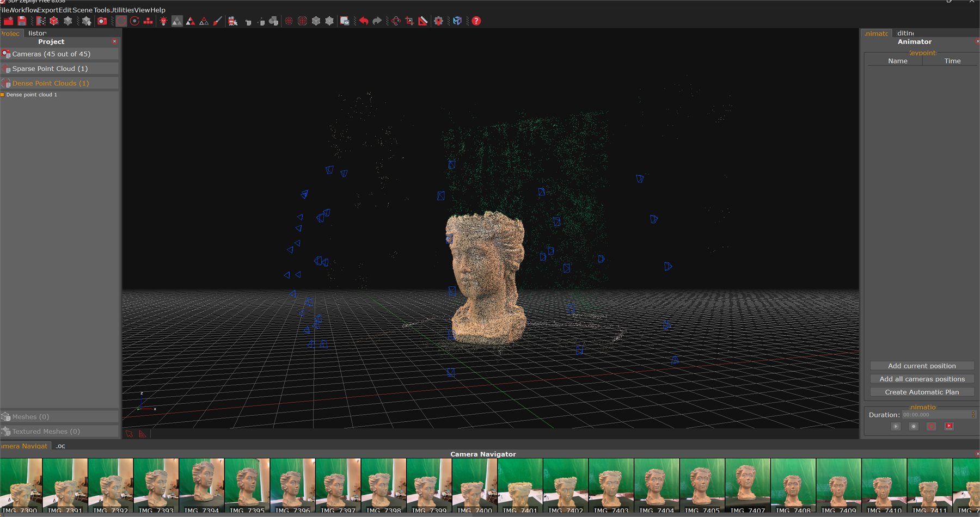The height and width of the screenshot is (517, 980).
Task: Click the red camera screenshot icon
Action: [102, 21]
